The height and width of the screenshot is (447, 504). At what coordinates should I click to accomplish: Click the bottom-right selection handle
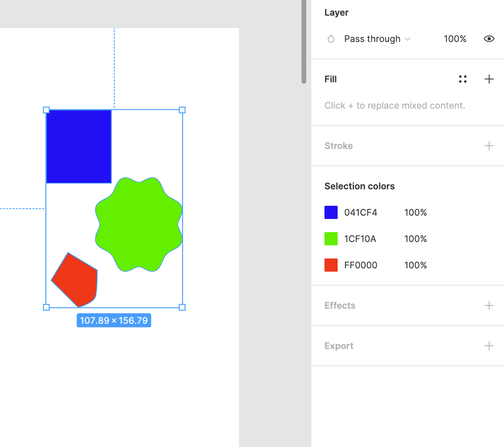[182, 307]
